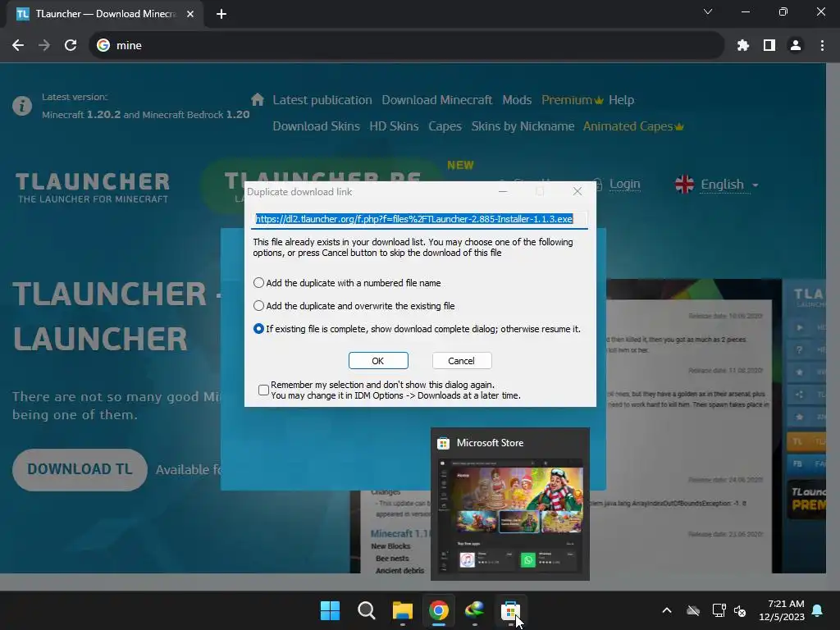
Task: Click the browser forward arrow
Action: tap(44, 46)
